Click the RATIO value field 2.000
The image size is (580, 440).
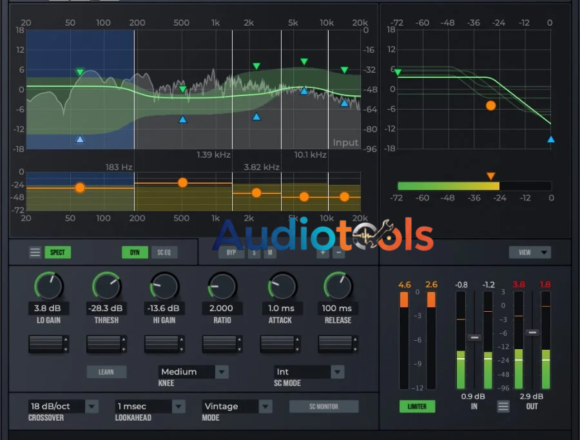222,308
